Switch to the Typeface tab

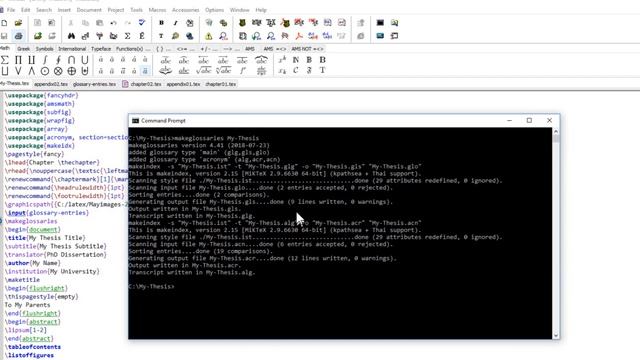click(x=101, y=49)
